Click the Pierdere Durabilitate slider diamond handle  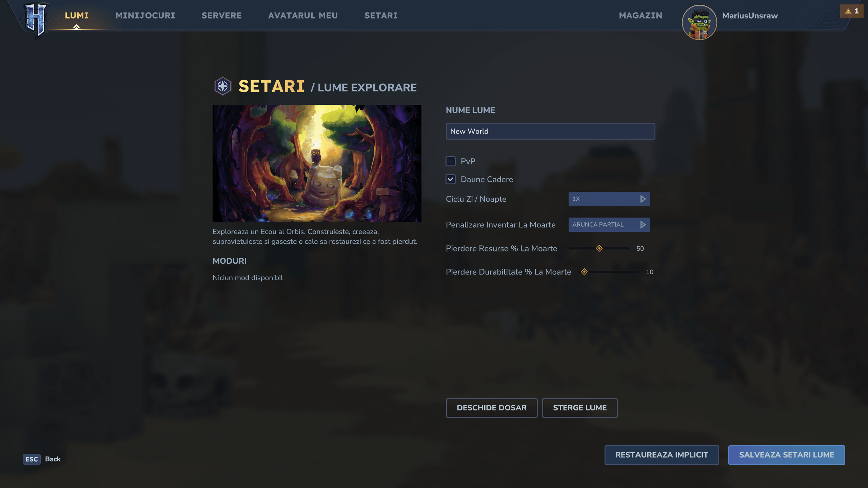click(584, 272)
